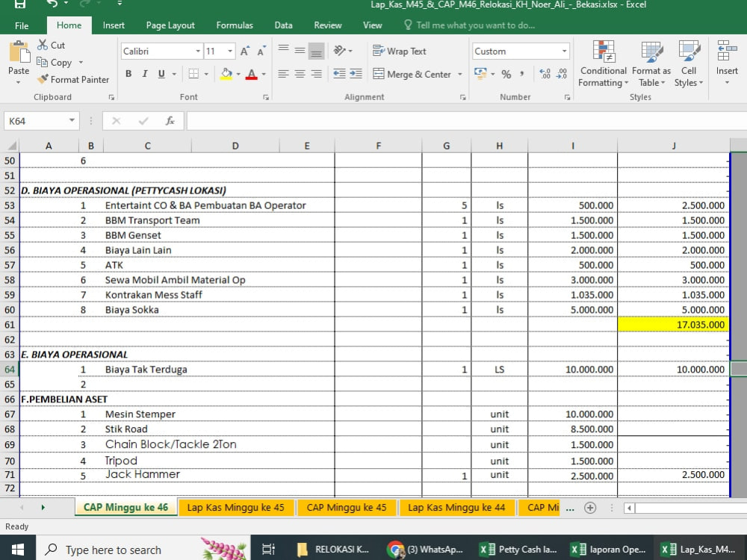Center text horizontally in cell

click(300, 74)
